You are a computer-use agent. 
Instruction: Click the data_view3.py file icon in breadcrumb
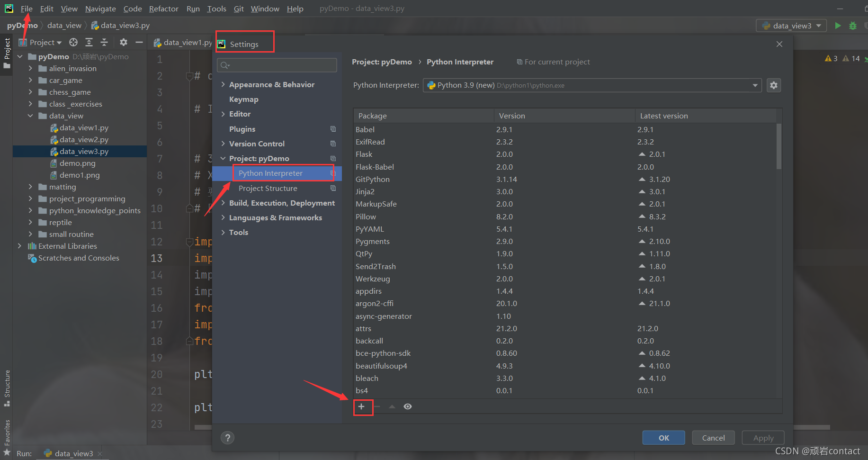pyautogui.click(x=95, y=26)
